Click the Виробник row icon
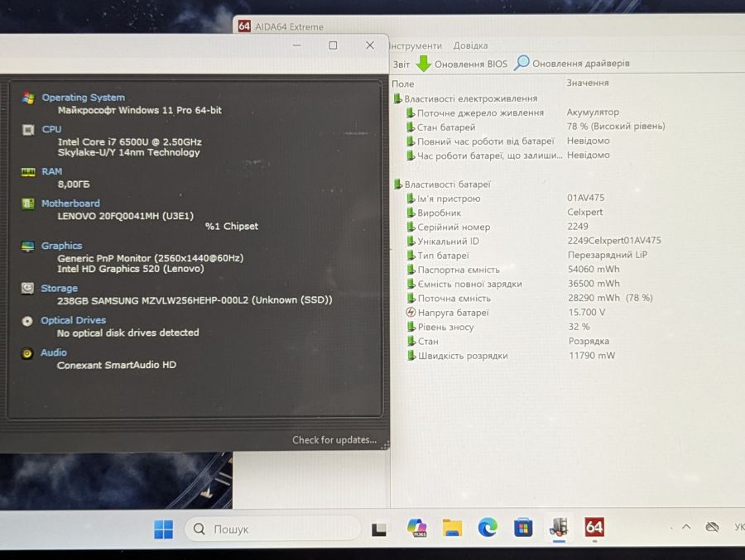 pos(411,213)
